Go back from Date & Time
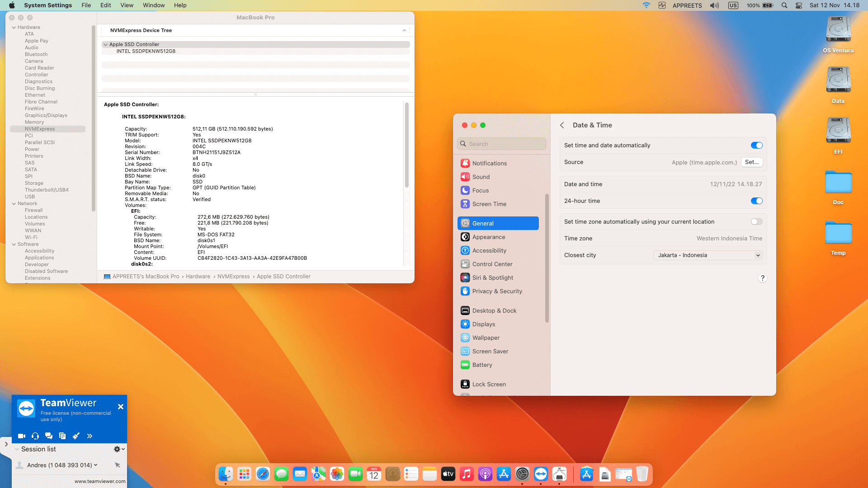This screenshot has width=868, height=488. pos(562,125)
